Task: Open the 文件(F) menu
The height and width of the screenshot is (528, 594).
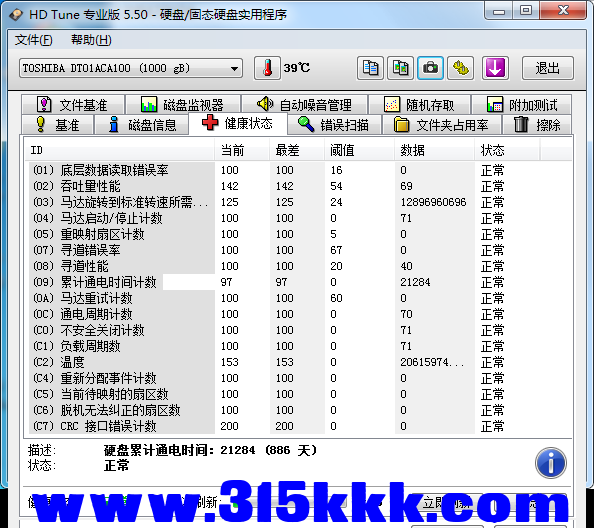Action: (33, 40)
